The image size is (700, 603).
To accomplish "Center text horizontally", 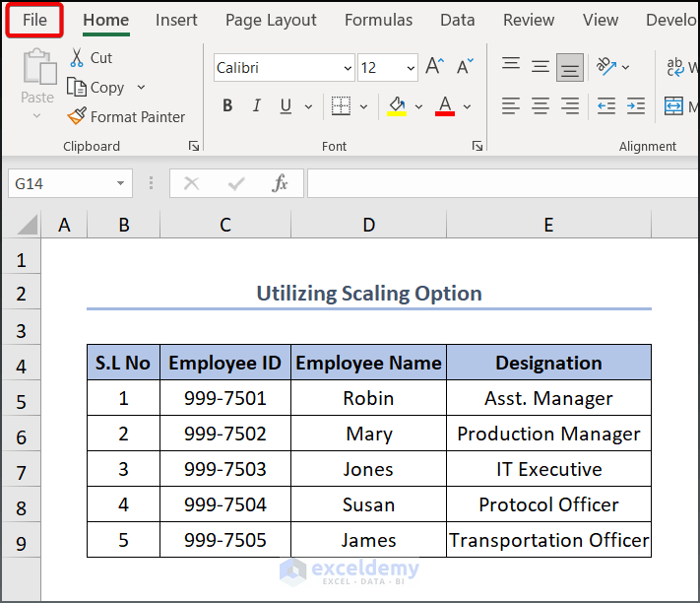I will pos(541,106).
